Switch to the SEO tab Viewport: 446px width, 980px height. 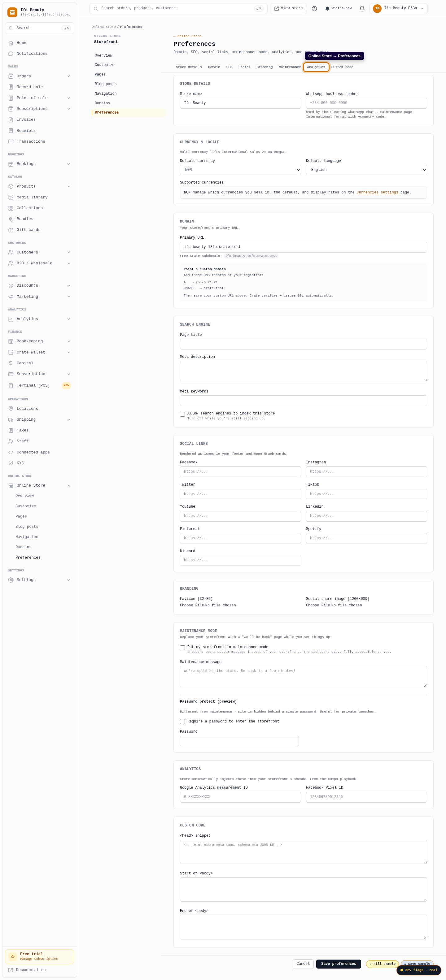point(229,67)
